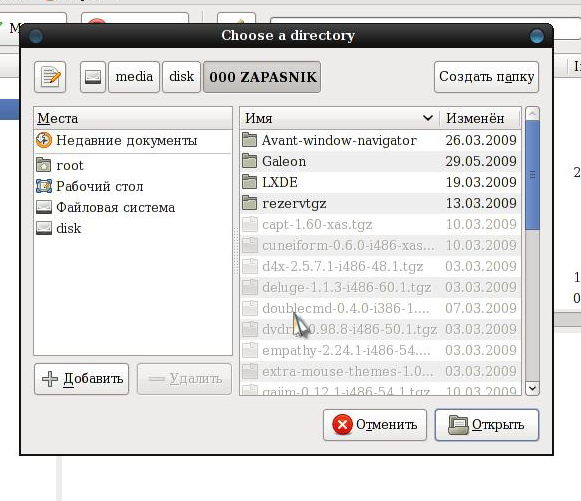Viewport: 581px width, 501px height.
Task: Click the recent documents clock icon
Action: pos(44,140)
